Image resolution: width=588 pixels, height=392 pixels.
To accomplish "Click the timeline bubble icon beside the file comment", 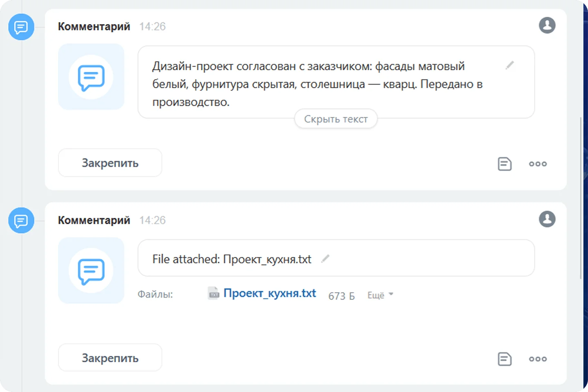I will (x=21, y=220).
